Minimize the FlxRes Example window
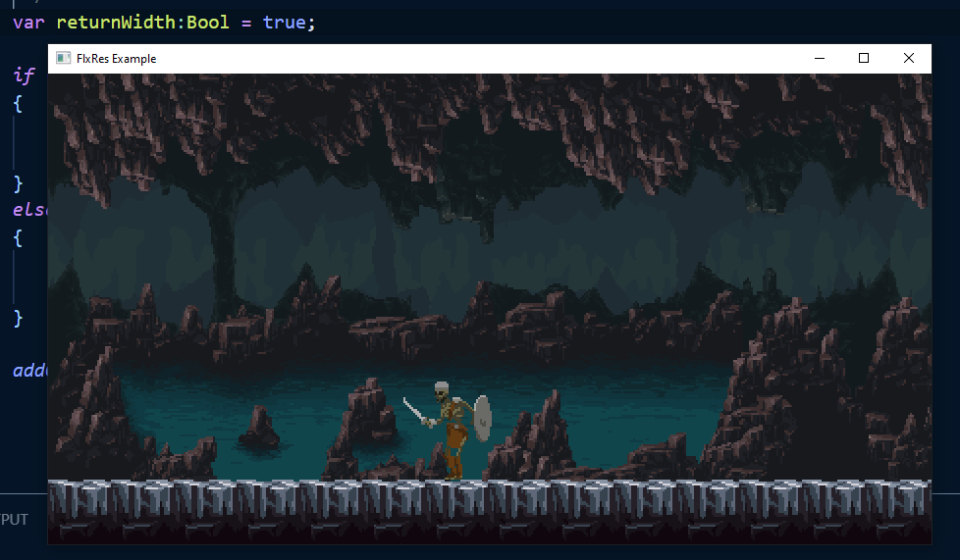 820,58
